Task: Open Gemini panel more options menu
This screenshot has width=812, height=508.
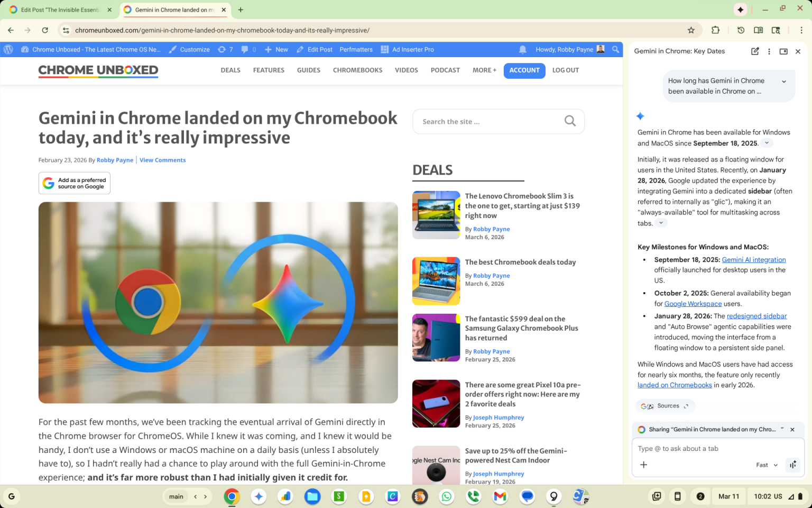Action: [769, 51]
